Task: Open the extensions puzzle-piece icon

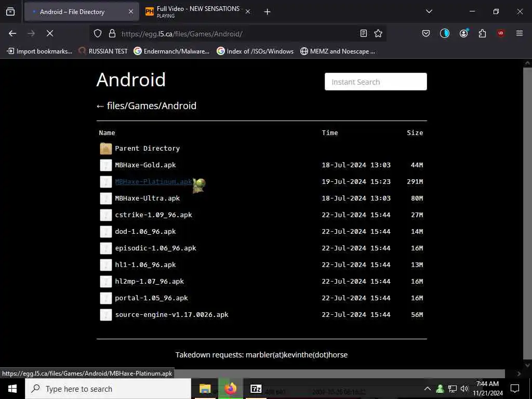Action: click(482, 33)
